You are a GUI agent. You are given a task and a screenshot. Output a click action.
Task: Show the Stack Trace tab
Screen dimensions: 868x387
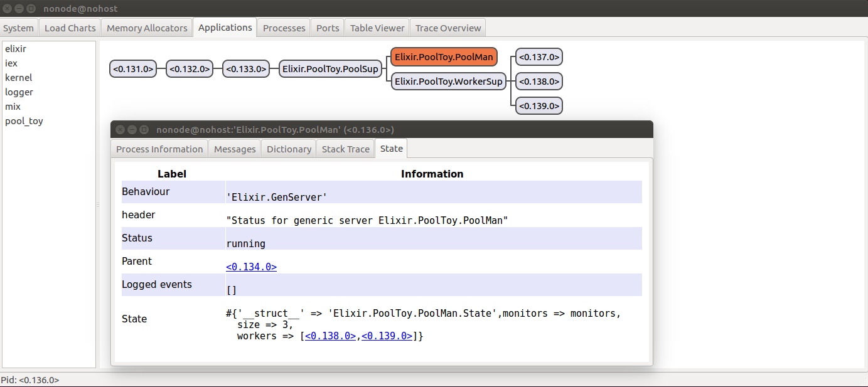pyautogui.click(x=345, y=149)
